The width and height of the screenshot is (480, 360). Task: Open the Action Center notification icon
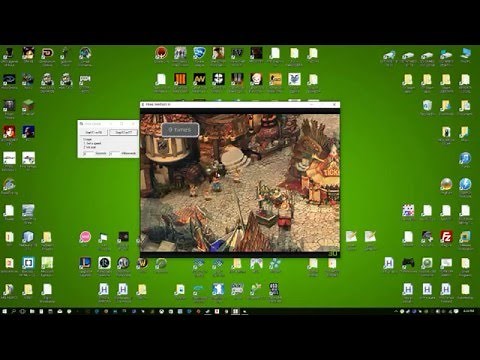coord(455,311)
